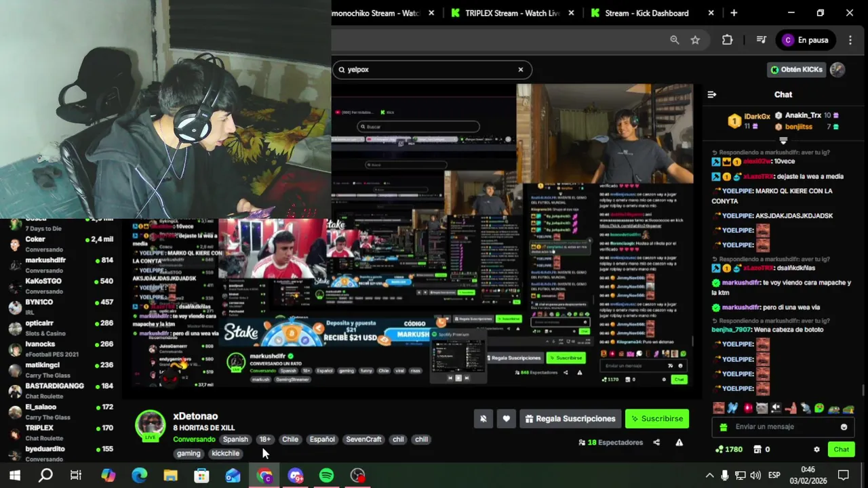Open OBS Studio from the taskbar

357,476
